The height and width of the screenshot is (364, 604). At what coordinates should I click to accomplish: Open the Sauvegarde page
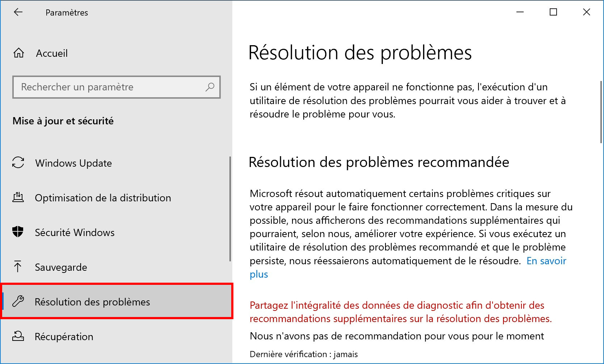(115, 267)
